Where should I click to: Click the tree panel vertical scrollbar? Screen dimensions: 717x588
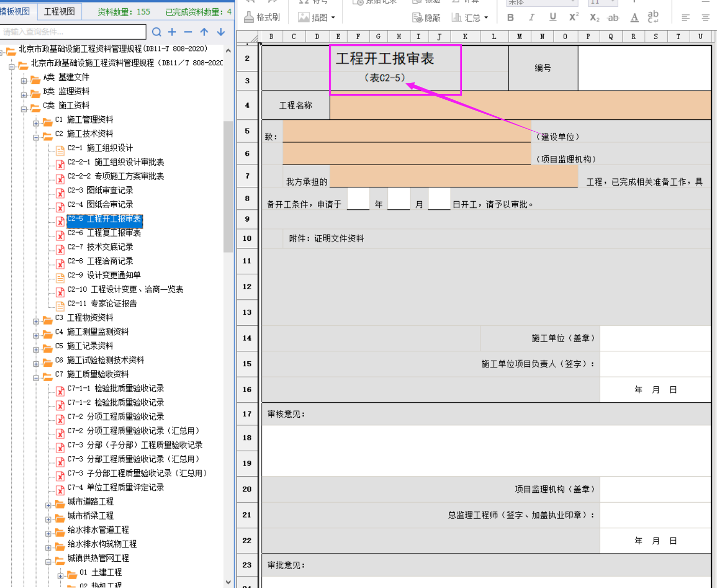coord(228,187)
